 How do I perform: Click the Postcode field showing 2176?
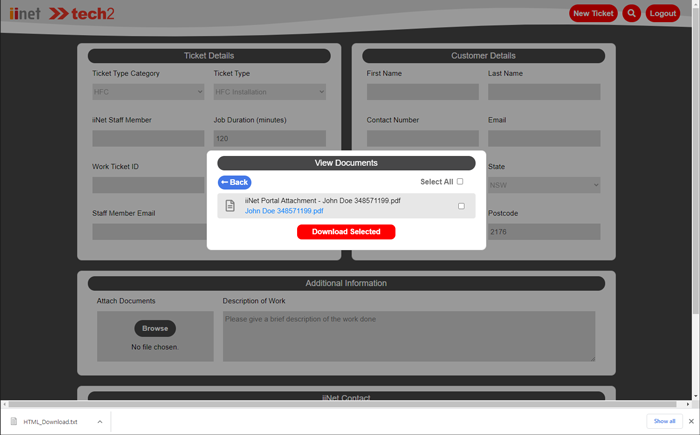[x=544, y=232]
